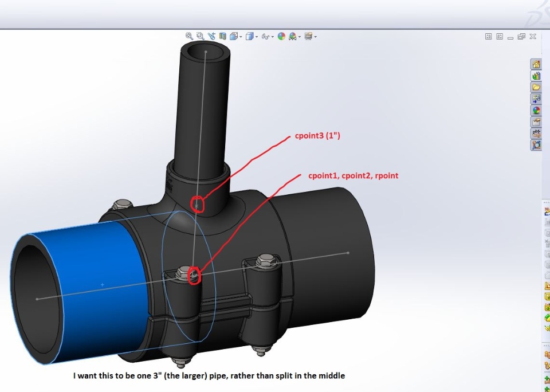
Task: Open the Design Library books tab
Action: point(536,76)
